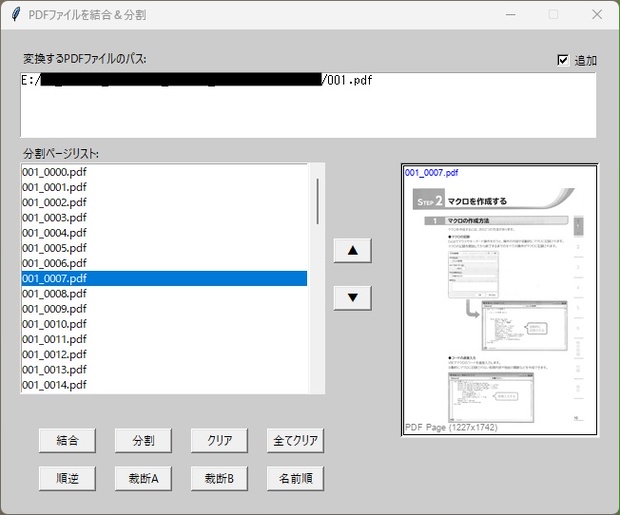Screen dimensions: 620x515
Task: Click the 001_0007.pdf page preview thumbnail
Action: (x=499, y=300)
